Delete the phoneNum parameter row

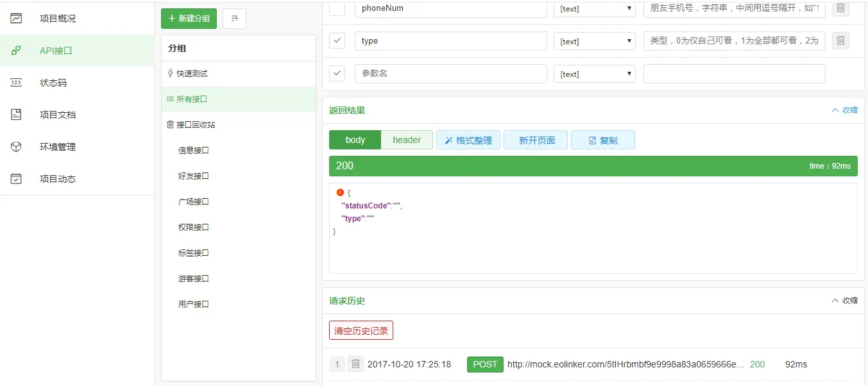840,8
